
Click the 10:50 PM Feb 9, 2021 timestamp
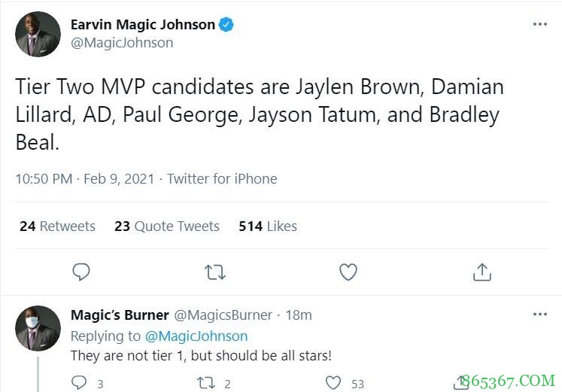pos(84,178)
